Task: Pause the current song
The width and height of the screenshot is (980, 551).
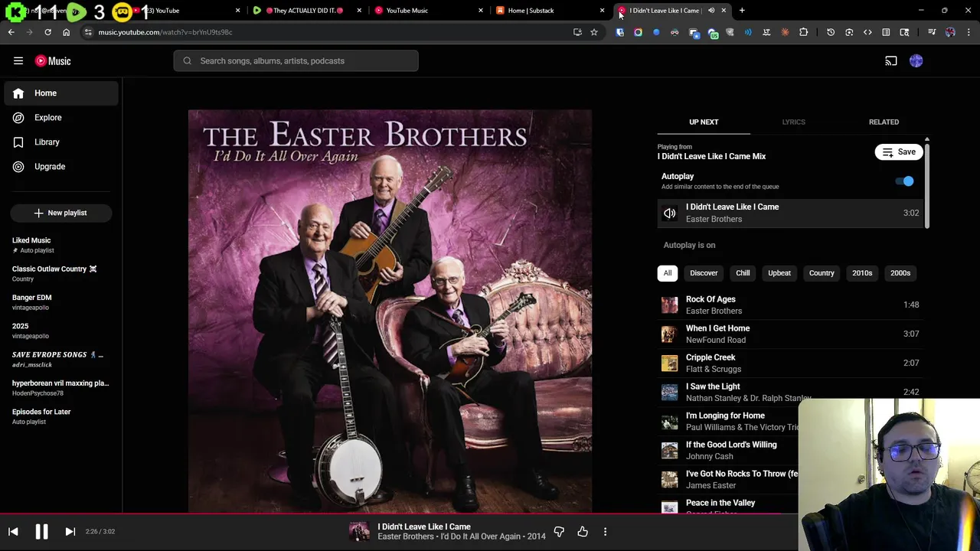Action: [x=41, y=531]
